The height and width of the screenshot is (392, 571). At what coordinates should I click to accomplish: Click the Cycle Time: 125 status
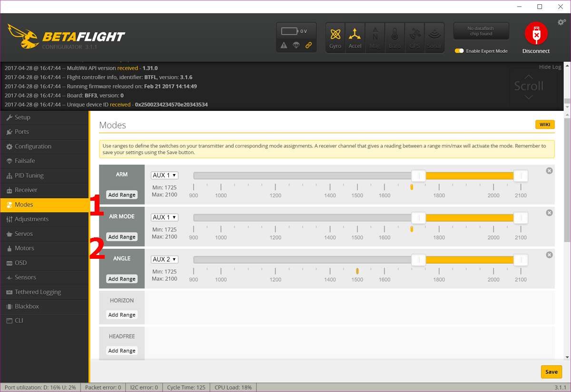pos(186,387)
